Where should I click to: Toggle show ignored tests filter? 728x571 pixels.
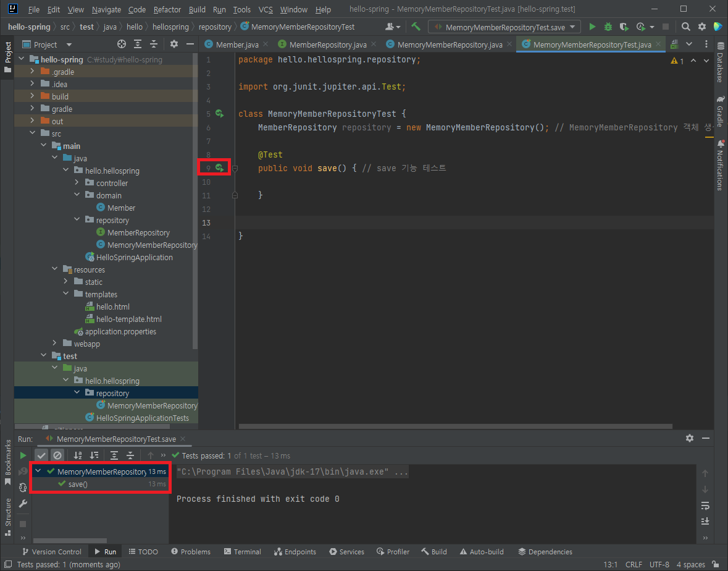point(57,455)
